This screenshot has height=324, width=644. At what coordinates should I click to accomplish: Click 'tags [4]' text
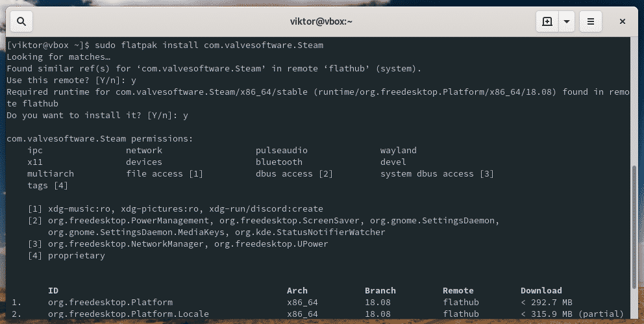(47, 185)
